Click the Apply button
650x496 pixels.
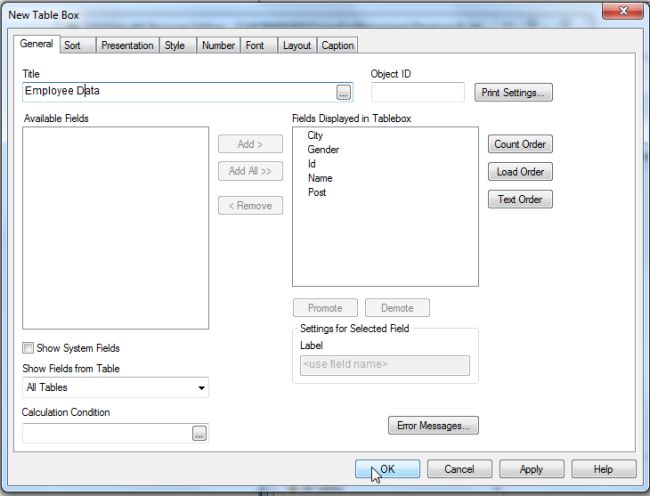tap(531, 469)
